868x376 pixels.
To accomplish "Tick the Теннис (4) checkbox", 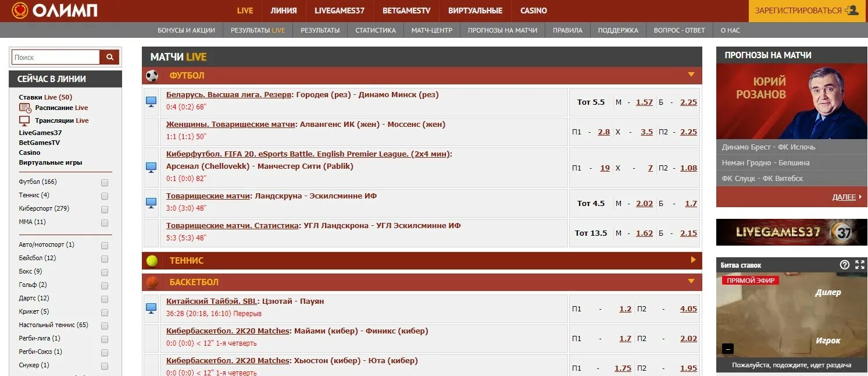I will 105,196.
